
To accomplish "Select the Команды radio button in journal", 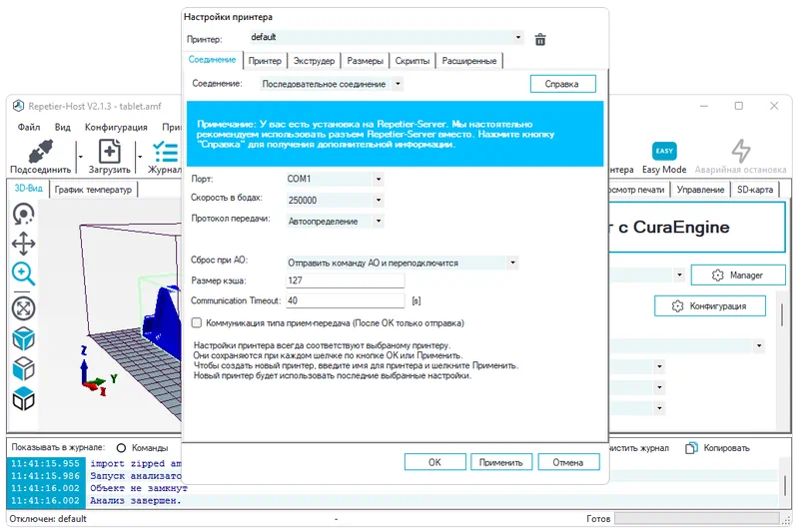I will [121, 448].
